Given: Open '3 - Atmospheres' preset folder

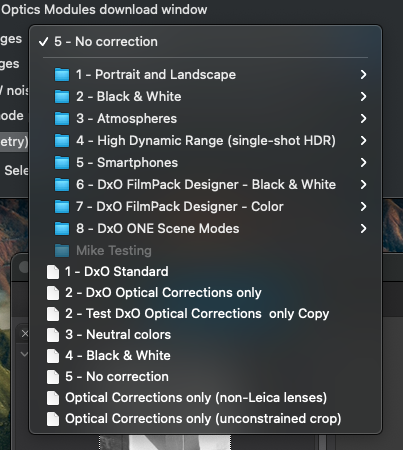Looking at the screenshot, I should click(205, 119).
